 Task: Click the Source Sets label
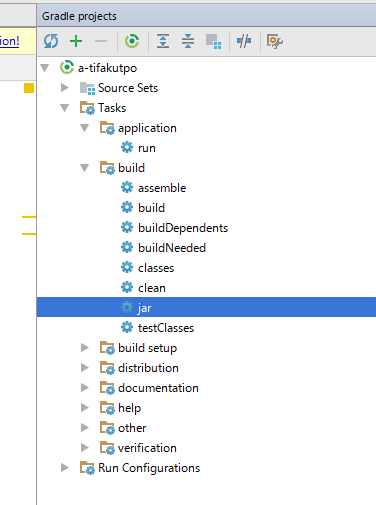click(x=128, y=88)
